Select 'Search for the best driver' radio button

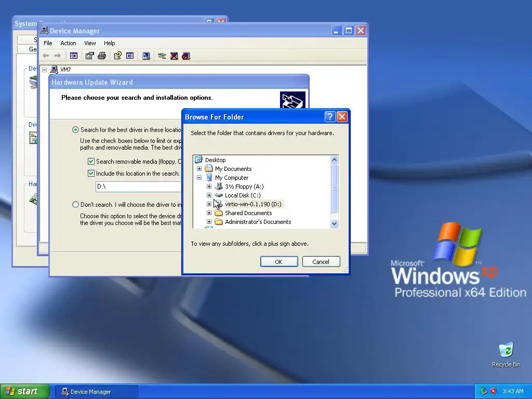[75, 129]
